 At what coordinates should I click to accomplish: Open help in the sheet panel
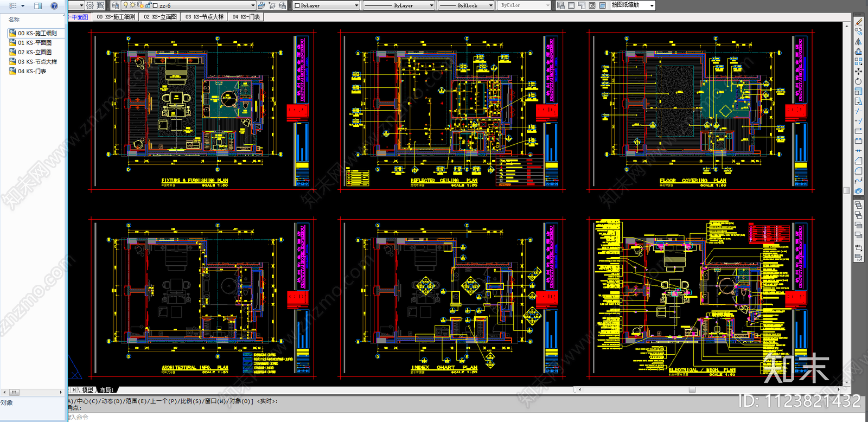point(54,5)
